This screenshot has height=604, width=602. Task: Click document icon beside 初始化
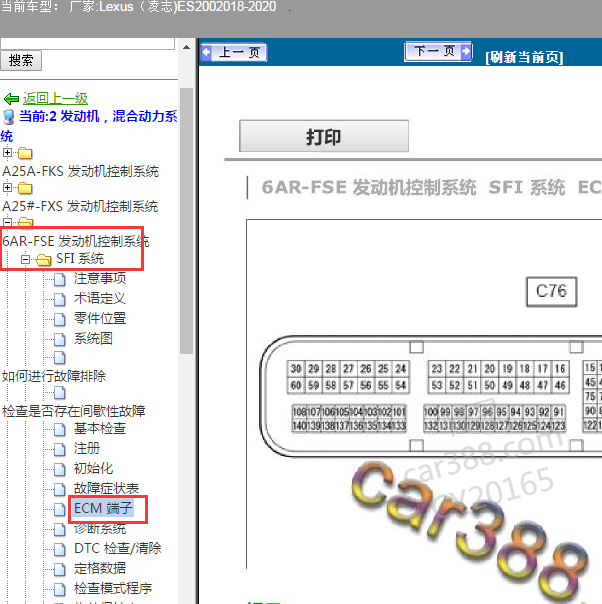point(60,470)
